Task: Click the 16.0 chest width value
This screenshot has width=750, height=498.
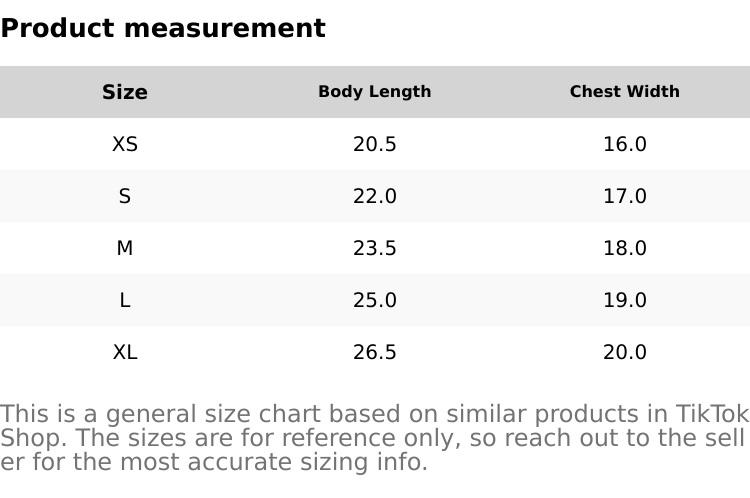Action: tap(625, 144)
